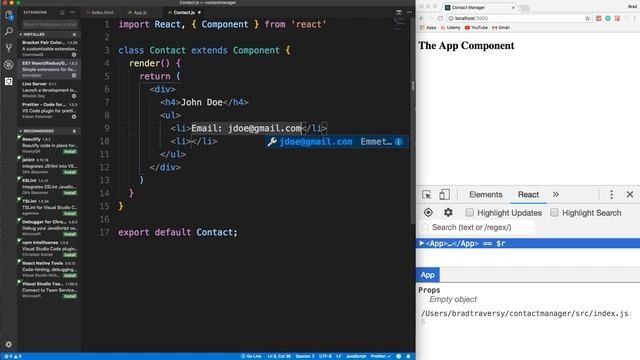Viewport: 640px width, 360px height.
Task: Open the React DevTools tab
Action: [528, 195]
